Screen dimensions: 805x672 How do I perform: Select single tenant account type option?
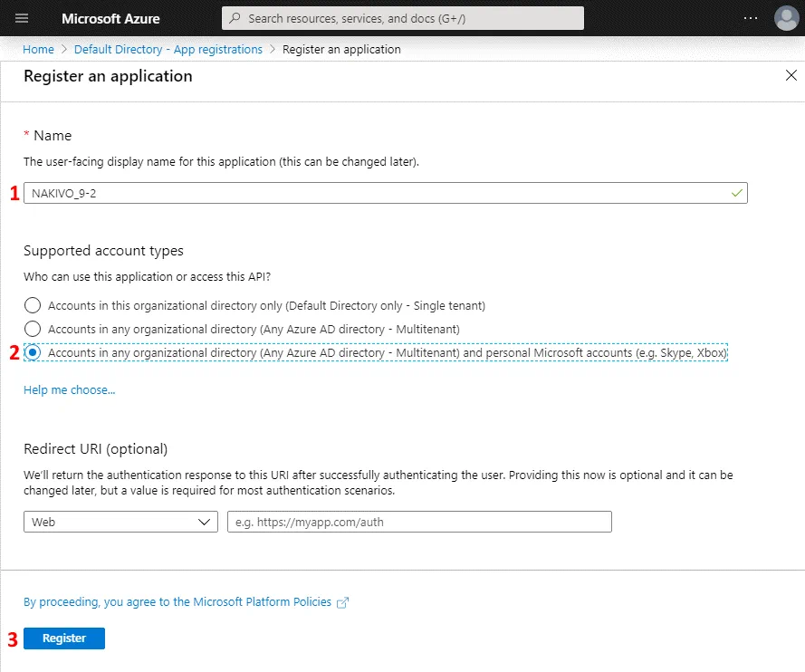(x=33, y=305)
